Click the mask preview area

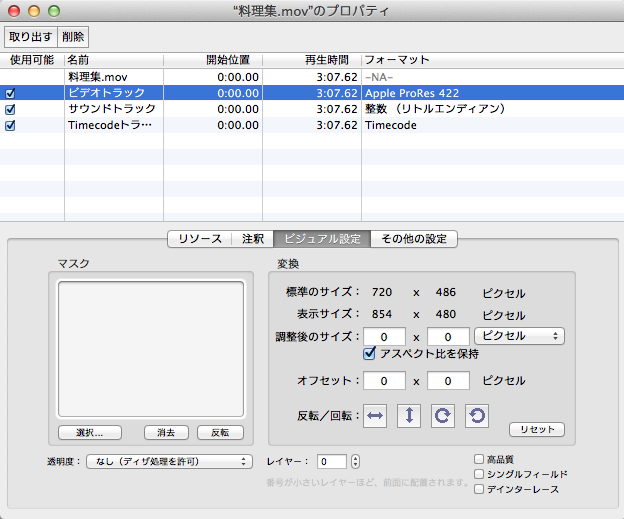point(151,349)
